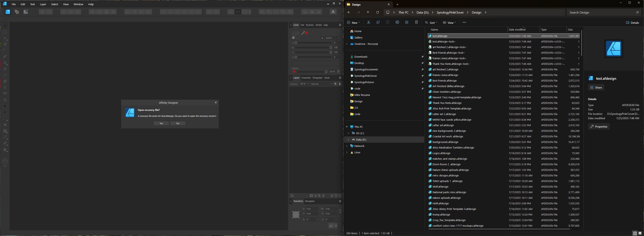The height and width of the screenshot is (236, 644).
Task: Switch Explorer to large thumbnails view icon
Action: click(x=640, y=233)
